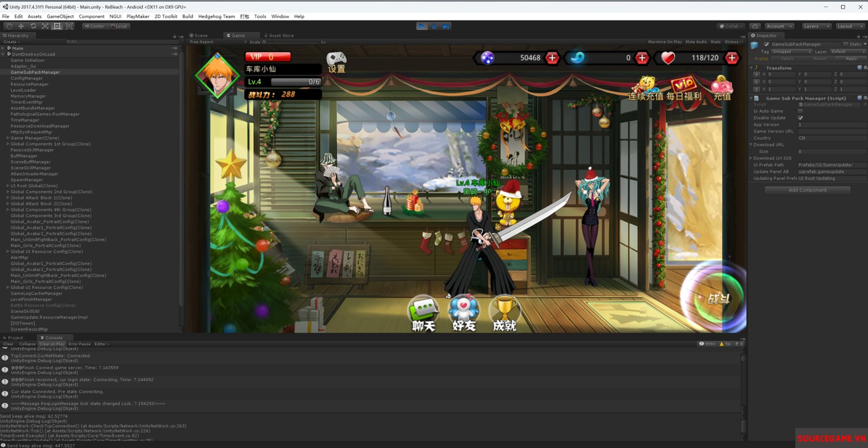This screenshot has height=448, width=868.
Task: Switch to the Scene tab
Action: coord(199,35)
